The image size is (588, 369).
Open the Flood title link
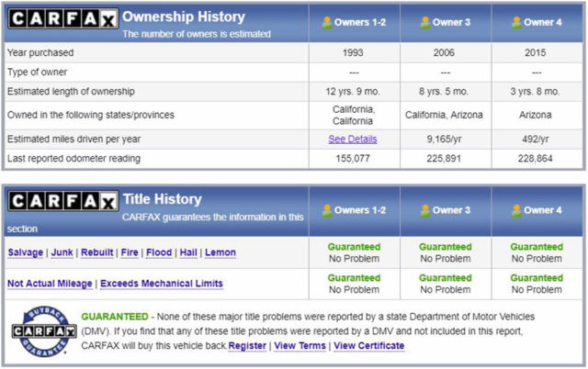(159, 252)
